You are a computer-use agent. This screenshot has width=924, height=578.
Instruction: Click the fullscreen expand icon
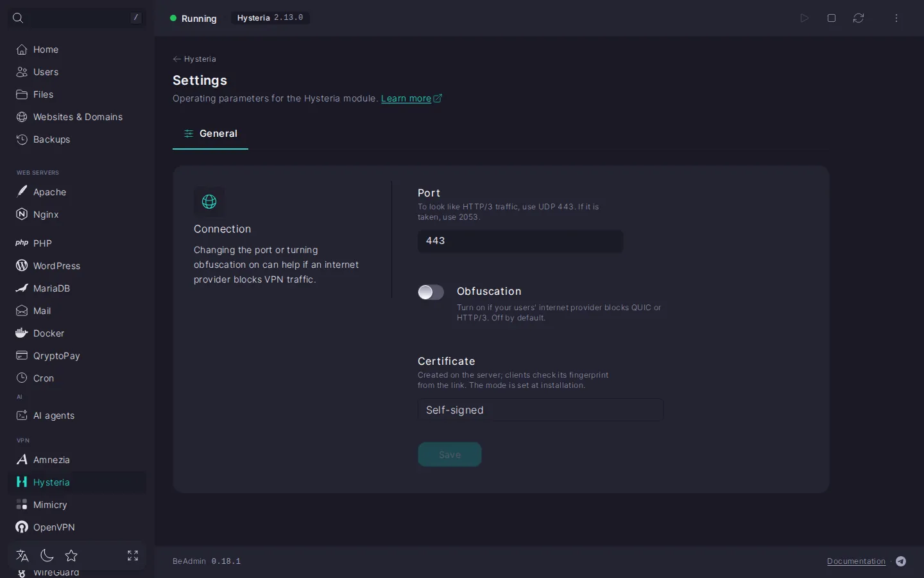(x=133, y=556)
